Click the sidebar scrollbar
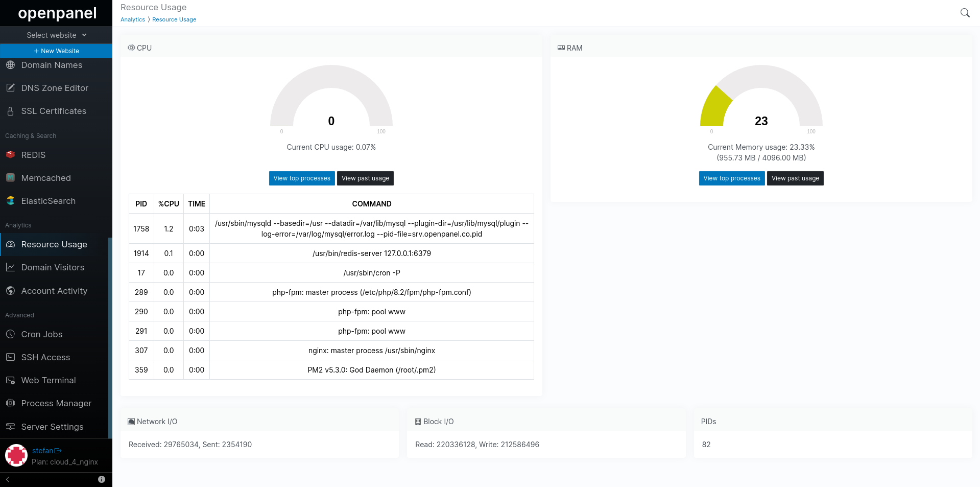 110,337
